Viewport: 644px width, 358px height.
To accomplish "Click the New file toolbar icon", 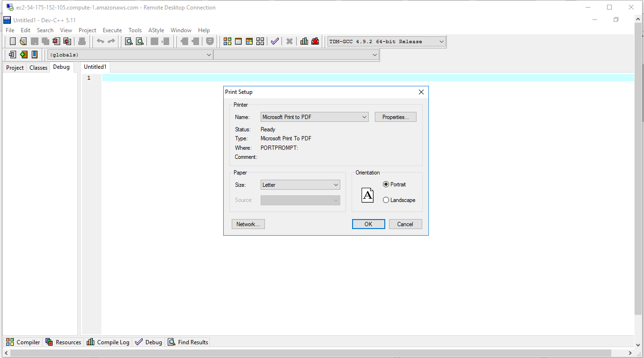I will coord(13,41).
